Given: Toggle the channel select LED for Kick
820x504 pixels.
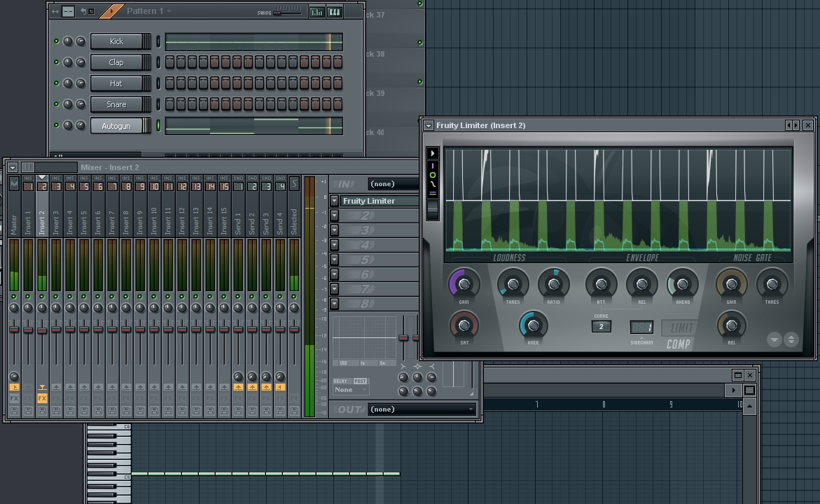Looking at the screenshot, I should point(158,41).
